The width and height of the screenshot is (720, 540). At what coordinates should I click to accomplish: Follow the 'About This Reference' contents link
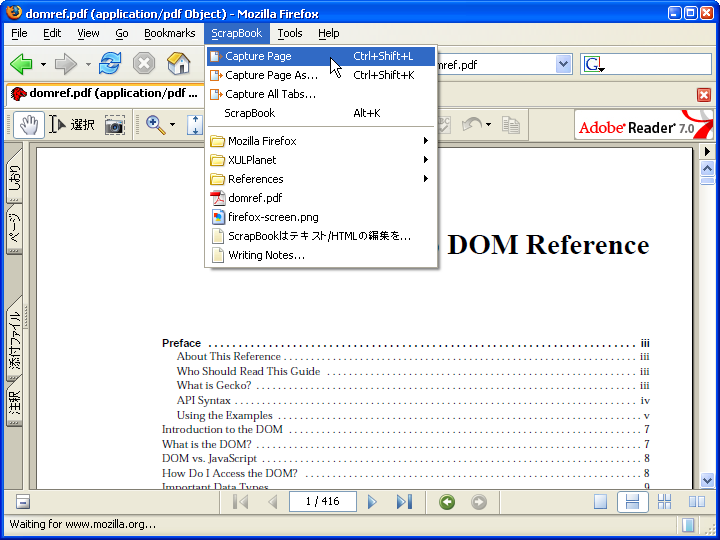click(229, 356)
